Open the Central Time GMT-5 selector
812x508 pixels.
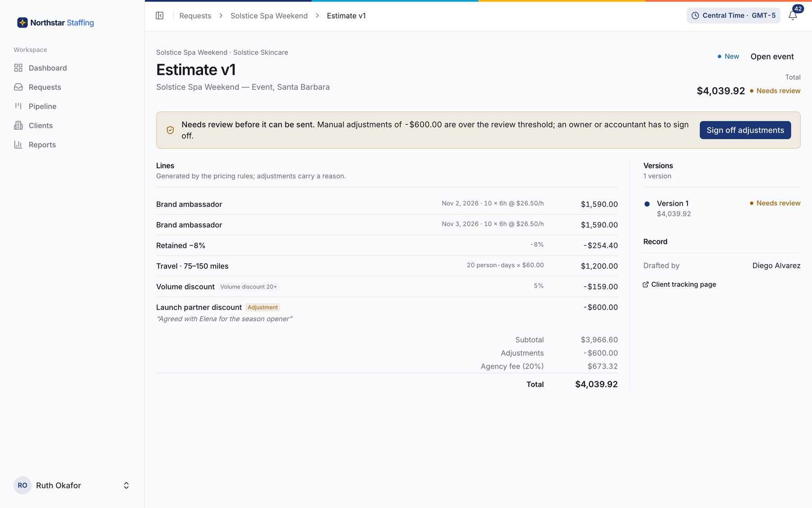pyautogui.click(x=734, y=15)
